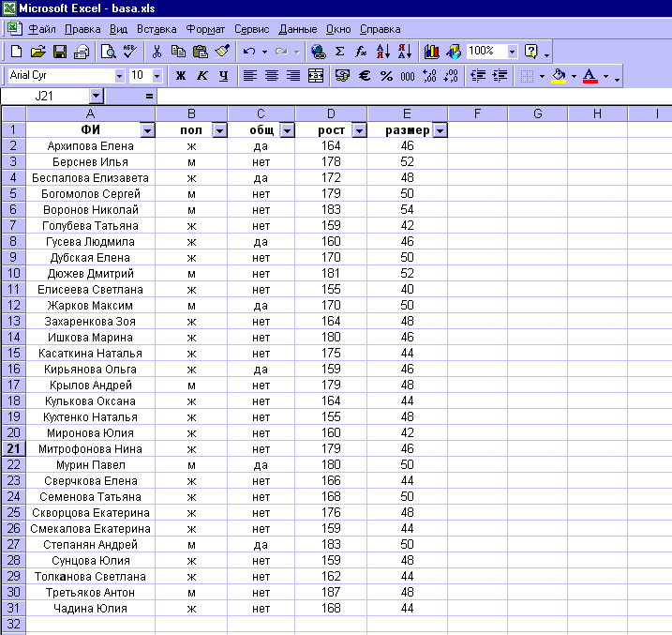Image resolution: width=672 pixels, height=635 pixels.
Task: Open ФИ column filter dropdown
Action: (147, 130)
